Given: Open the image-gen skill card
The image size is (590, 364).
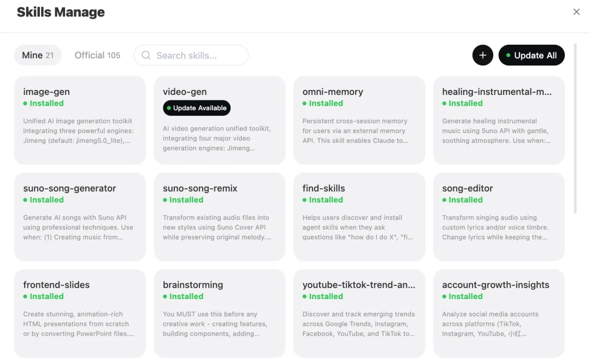Looking at the screenshot, I should [80, 120].
